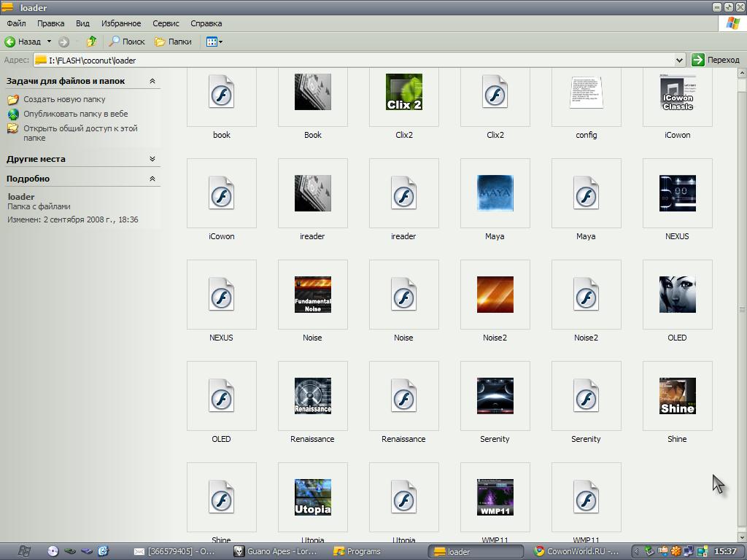747x560 pixels.
Task: Click Опубликовать папку в вебе link
Action: tap(76, 114)
